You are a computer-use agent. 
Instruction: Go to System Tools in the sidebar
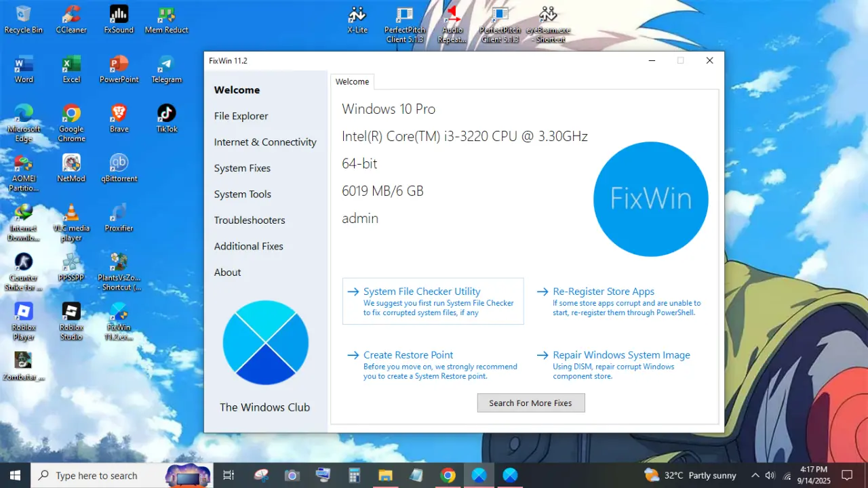point(242,194)
